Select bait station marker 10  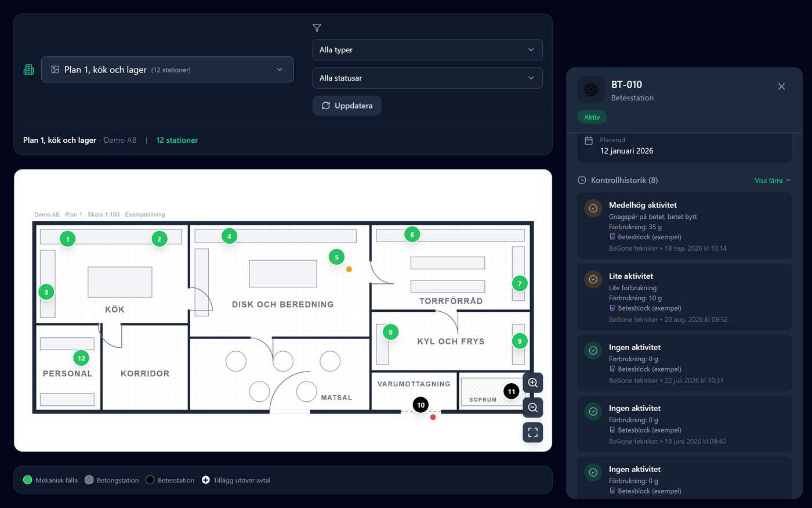tap(421, 405)
